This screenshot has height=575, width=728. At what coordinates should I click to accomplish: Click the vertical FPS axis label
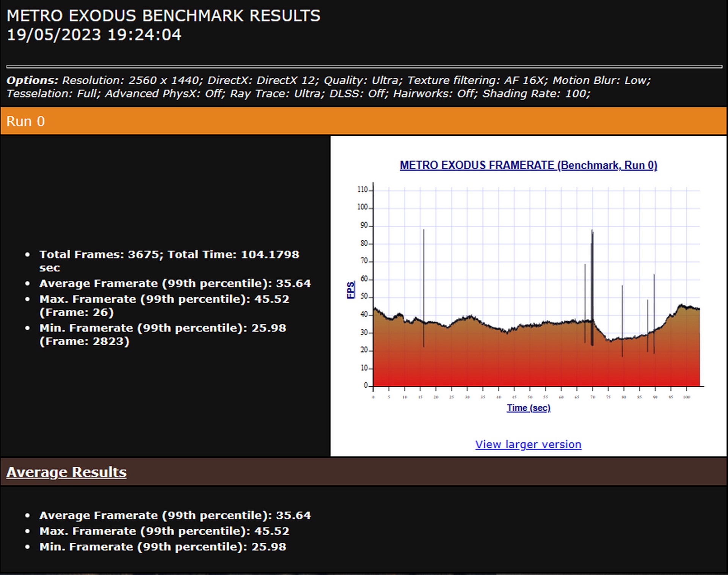pyautogui.click(x=351, y=290)
